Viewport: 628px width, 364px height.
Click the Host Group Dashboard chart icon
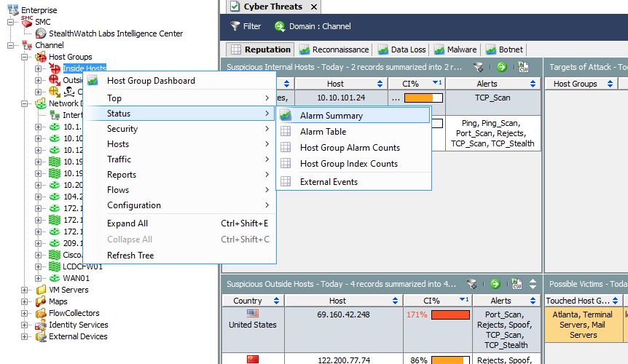pos(93,80)
